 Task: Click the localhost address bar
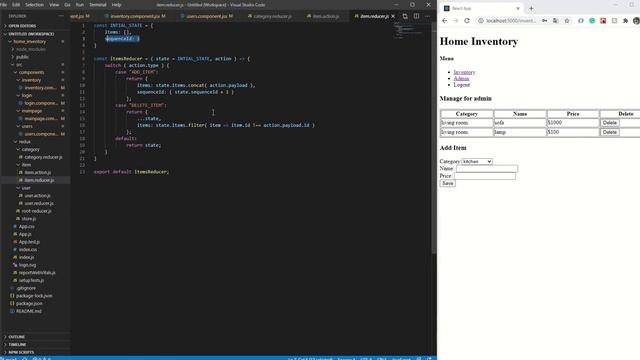(x=510, y=21)
